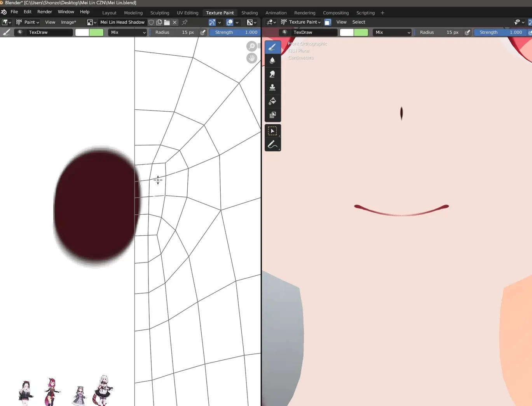
Task: Select the Annotate tool
Action: click(272, 145)
